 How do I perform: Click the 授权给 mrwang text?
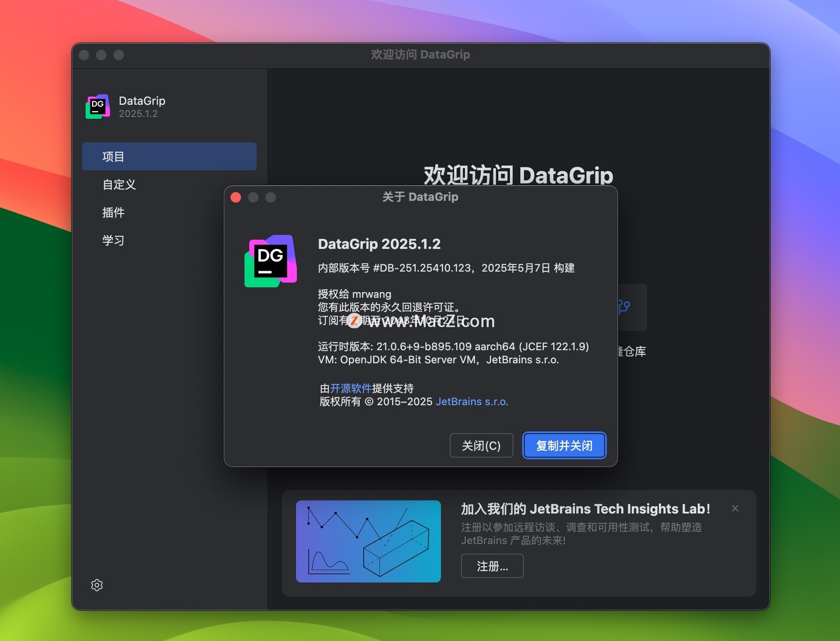coord(354,294)
